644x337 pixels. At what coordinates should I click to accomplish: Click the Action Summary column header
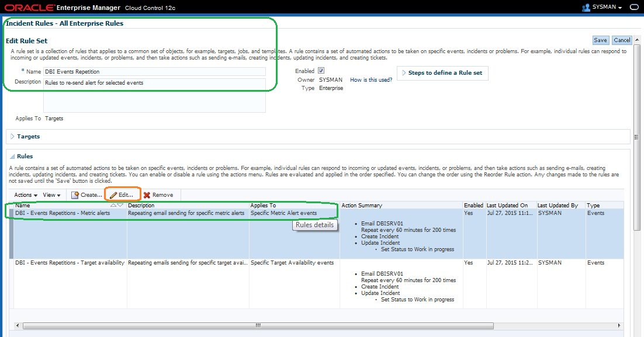[x=401, y=205]
